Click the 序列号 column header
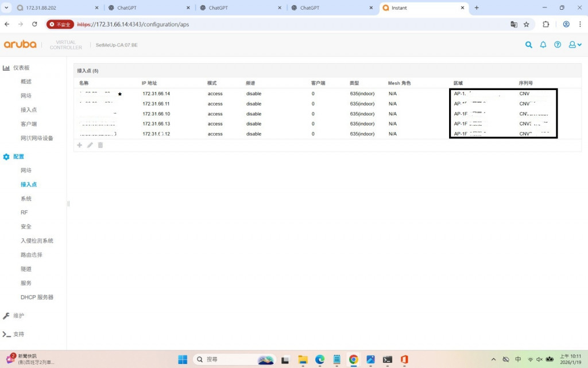Screen dimensions: 588x368 click(526, 83)
